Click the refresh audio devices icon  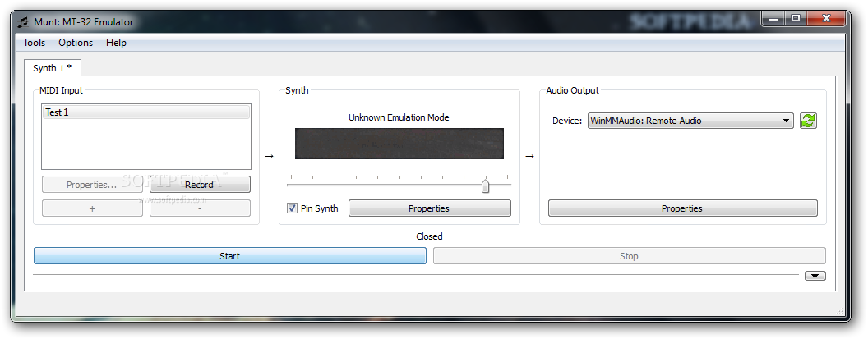(x=808, y=121)
